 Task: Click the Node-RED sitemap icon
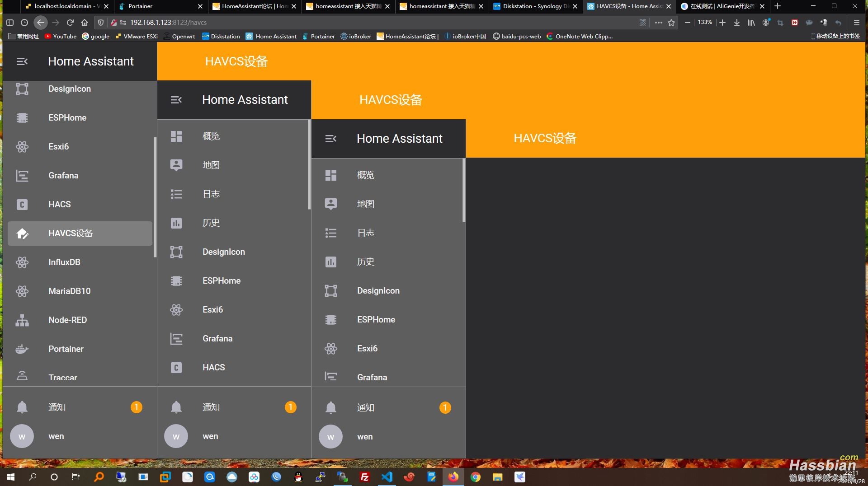pos(22,320)
